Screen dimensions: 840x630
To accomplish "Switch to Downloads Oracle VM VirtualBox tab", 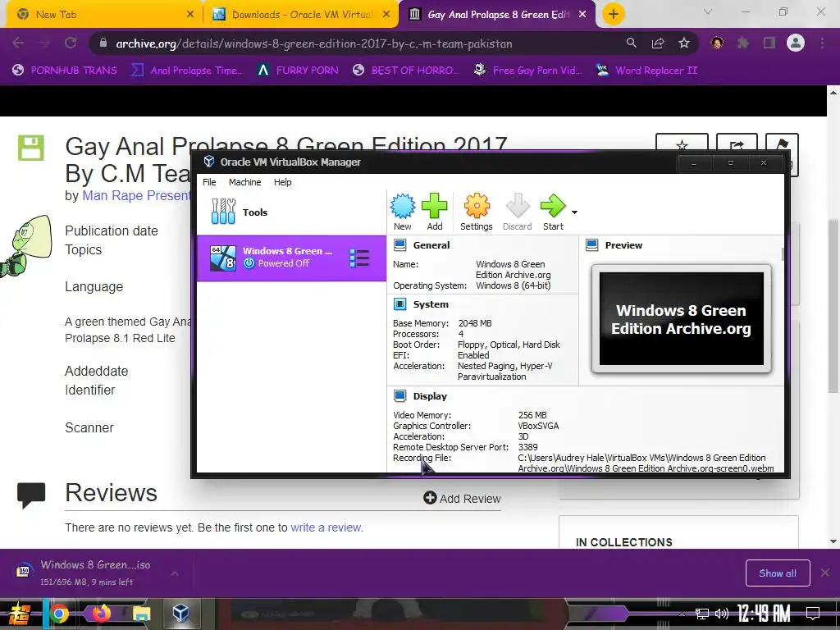I will pos(300,15).
